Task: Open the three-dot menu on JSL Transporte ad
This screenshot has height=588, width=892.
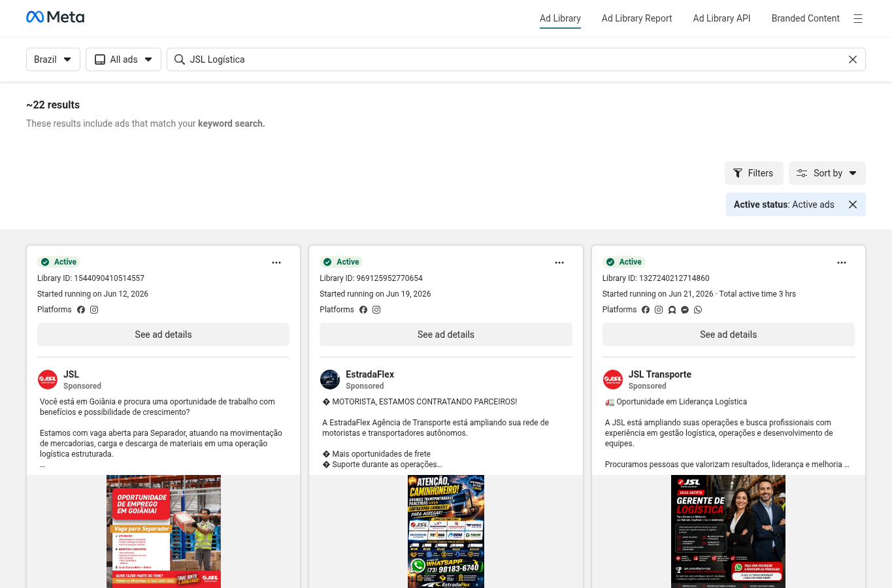Action: pyautogui.click(x=842, y=263)
